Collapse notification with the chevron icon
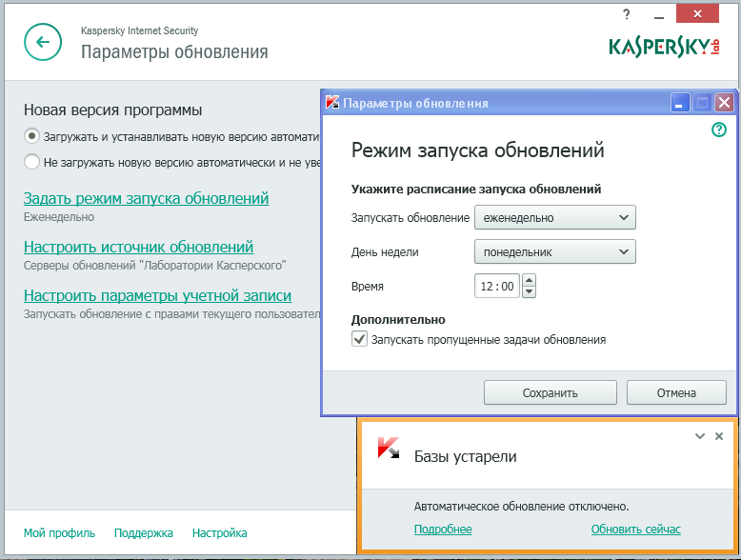 pos(700,436)
